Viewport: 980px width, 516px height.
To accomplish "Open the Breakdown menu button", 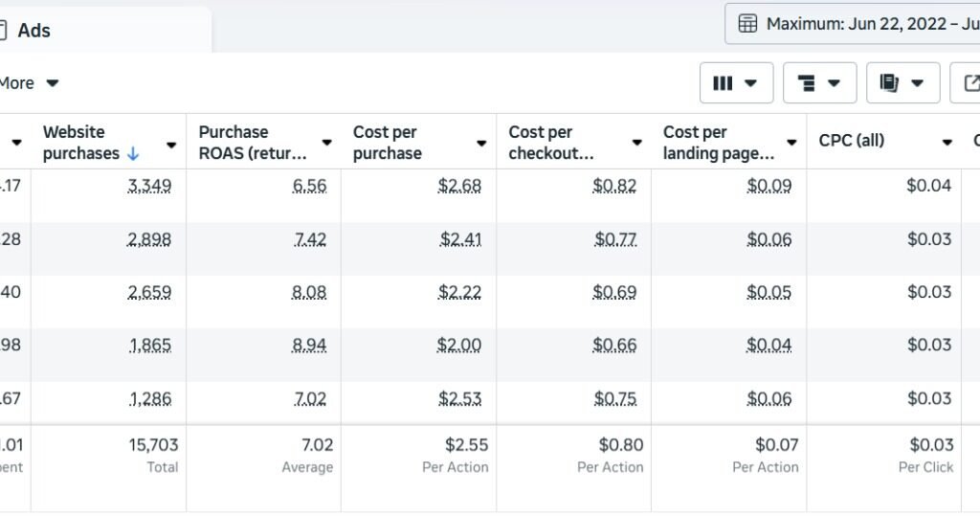I will [818, 83].
